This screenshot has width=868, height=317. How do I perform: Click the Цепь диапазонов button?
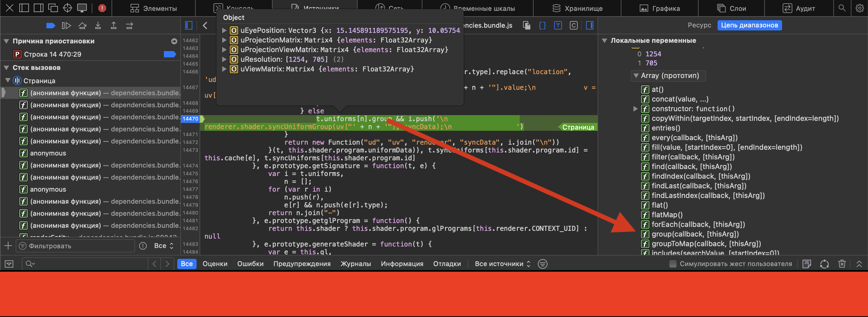750,25
